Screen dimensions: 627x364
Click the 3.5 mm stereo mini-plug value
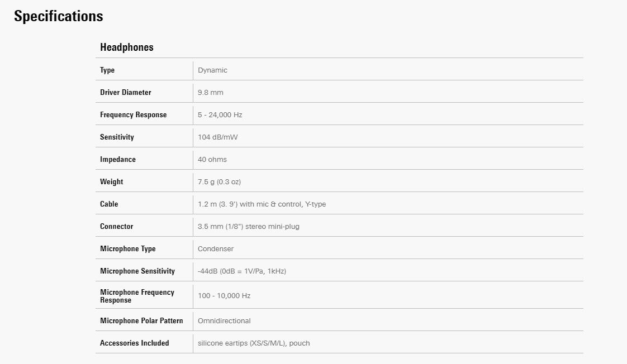[248, 227]
